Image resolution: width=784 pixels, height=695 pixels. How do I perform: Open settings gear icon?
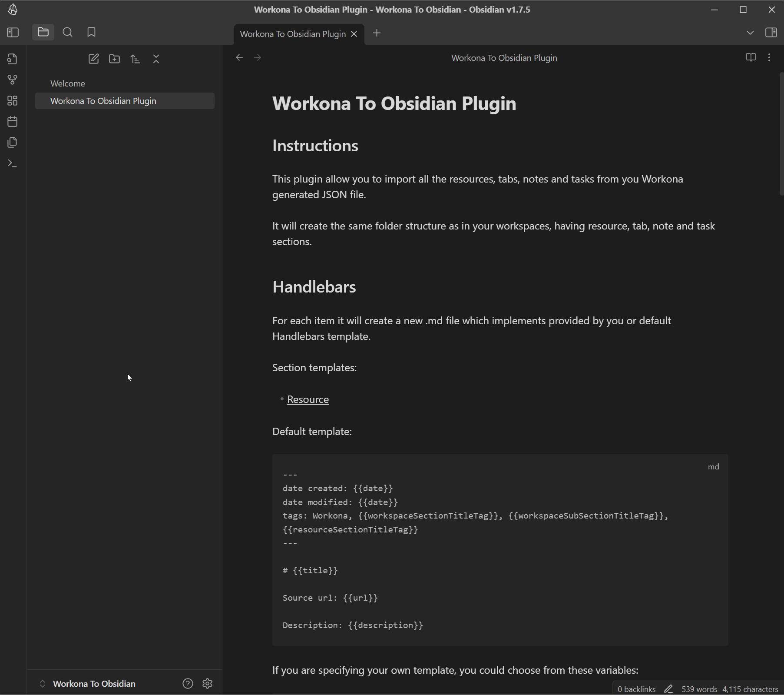point(208,684)
